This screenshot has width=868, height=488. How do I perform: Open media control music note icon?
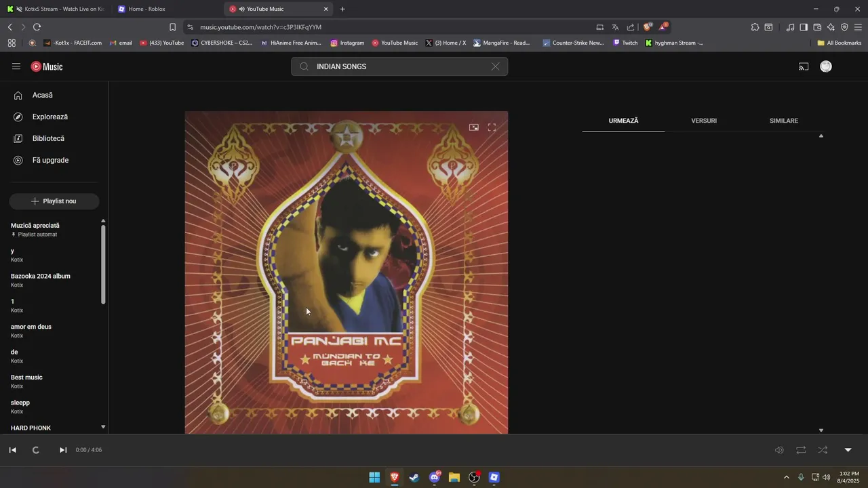(790, 27)
